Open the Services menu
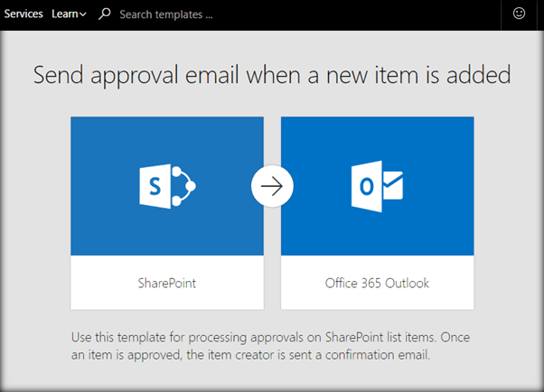 coord(23,14)
